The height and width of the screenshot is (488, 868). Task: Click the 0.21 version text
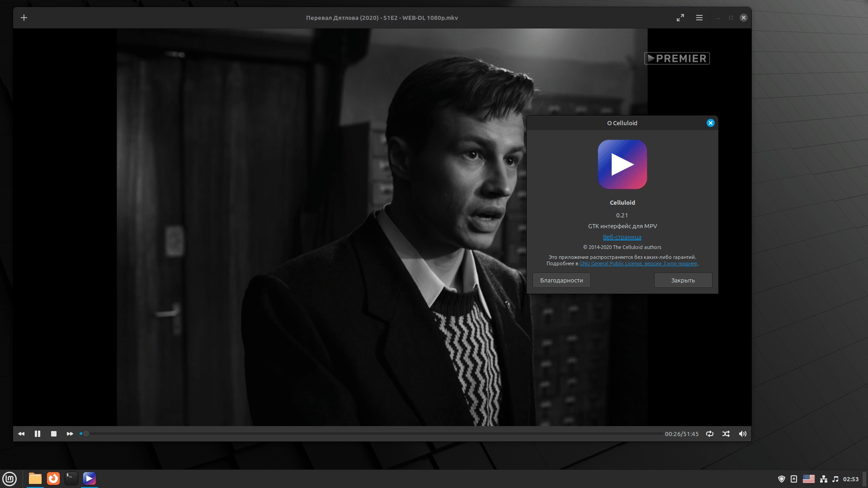coord(622,215)
